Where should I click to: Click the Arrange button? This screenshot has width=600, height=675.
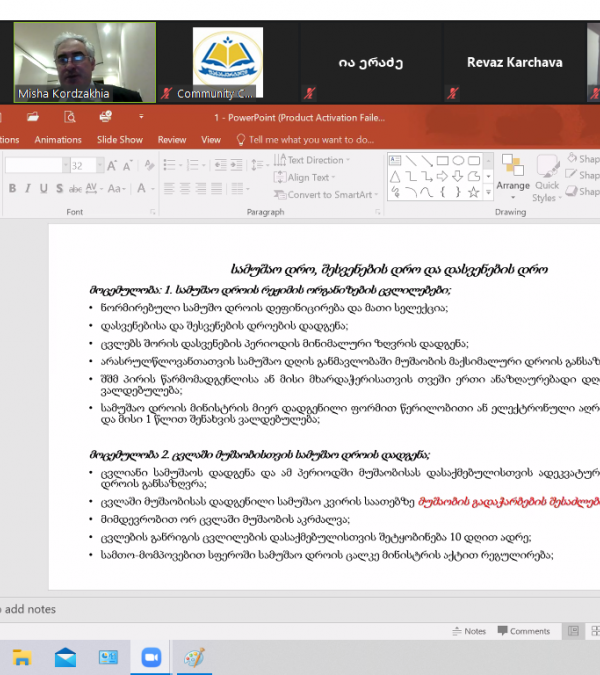513,177
